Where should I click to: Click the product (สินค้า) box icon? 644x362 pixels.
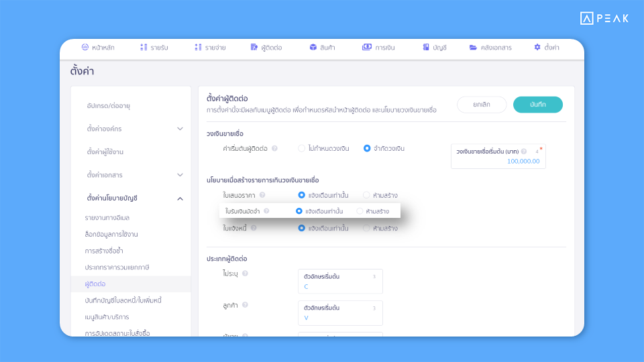(313, 48)
